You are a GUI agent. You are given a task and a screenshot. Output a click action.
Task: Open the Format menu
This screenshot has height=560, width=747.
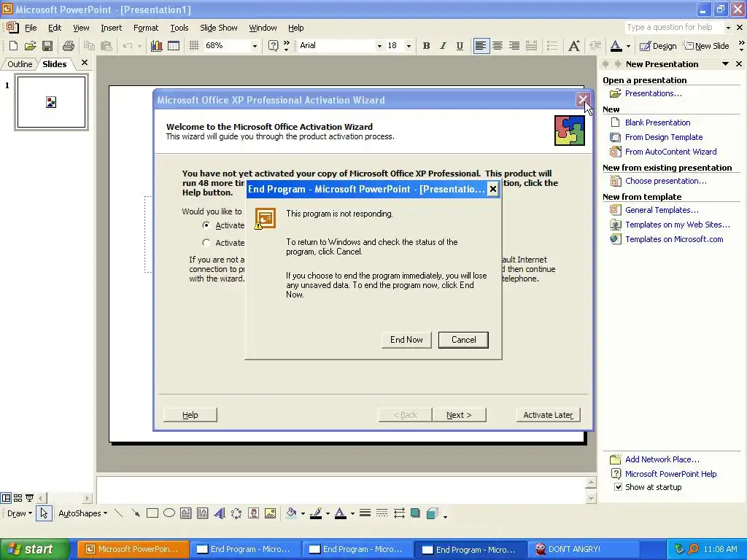(x=146, y=28)
